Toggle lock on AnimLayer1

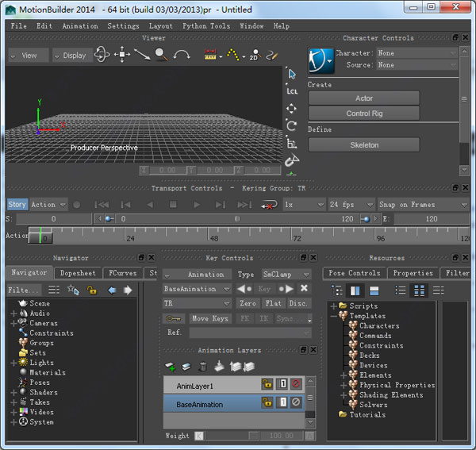(x=267, y=384)
